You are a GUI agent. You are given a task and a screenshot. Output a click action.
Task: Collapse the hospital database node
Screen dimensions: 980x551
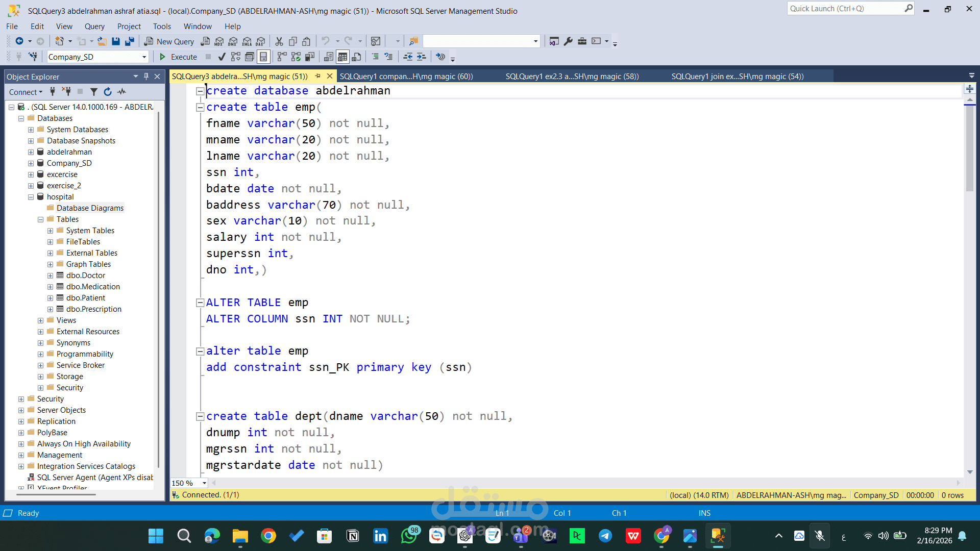coord(31,197)
